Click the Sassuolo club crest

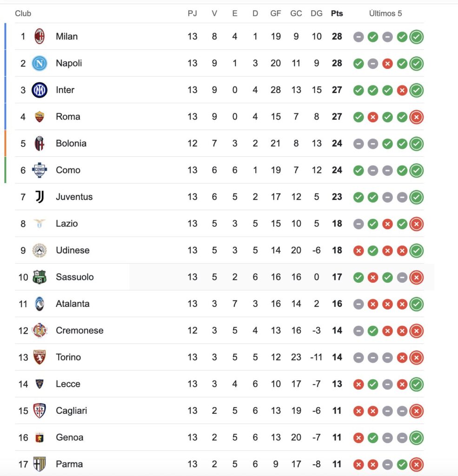pos(40,277)
